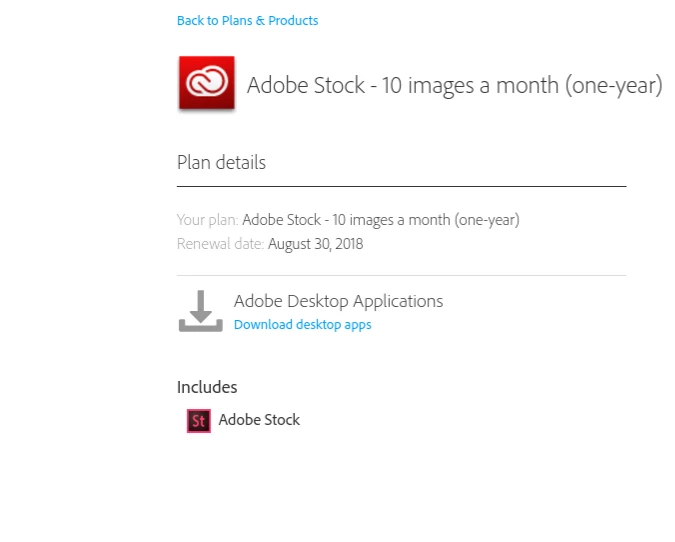Open the Download desktop apps link
This screenshot has height=542, width=675.
coord(302,325)
